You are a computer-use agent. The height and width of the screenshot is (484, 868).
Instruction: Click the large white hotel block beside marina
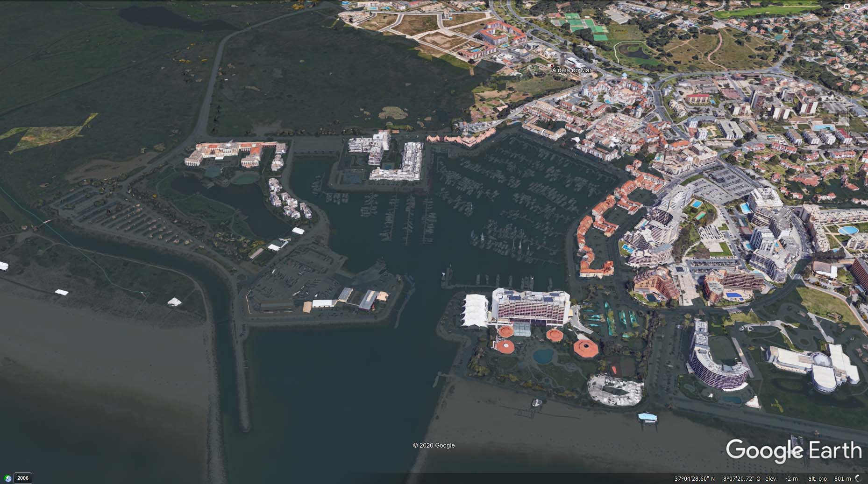[530, 306]
